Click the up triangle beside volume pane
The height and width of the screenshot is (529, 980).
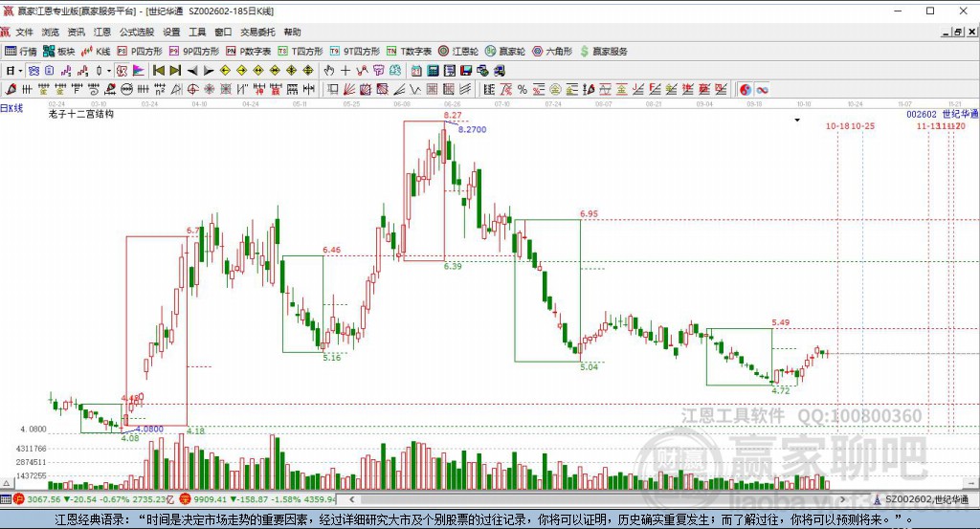[7, 483]
